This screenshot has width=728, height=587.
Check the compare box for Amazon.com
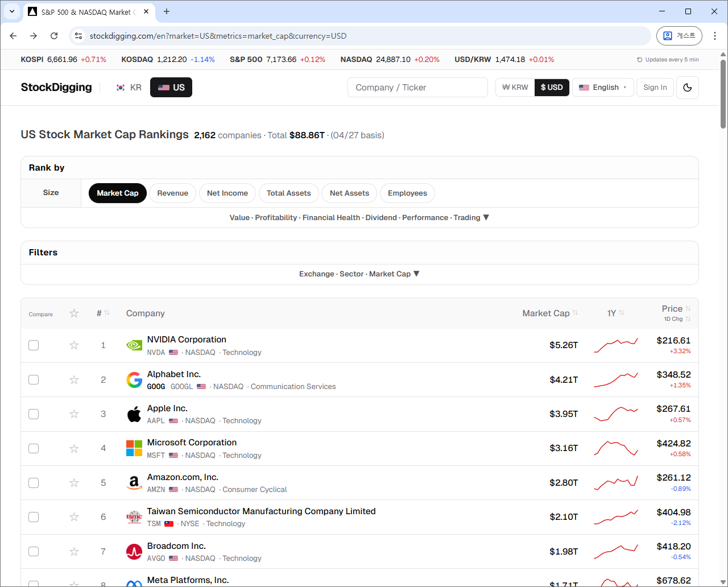pos(34,483)
